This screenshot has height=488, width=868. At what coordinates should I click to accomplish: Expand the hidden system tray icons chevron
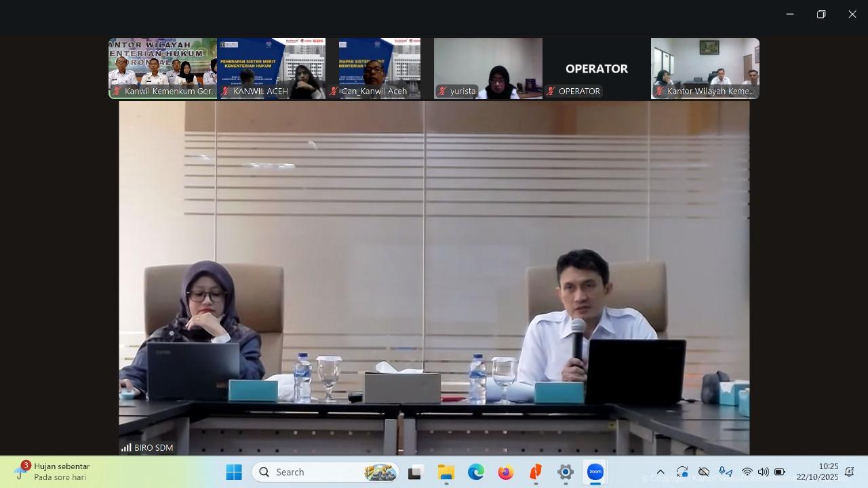(660, 472)
